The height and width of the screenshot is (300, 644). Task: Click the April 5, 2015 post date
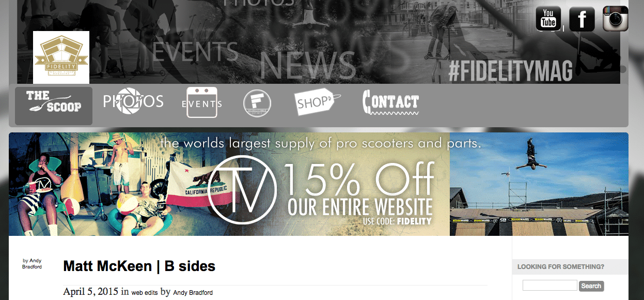[91, 292]
